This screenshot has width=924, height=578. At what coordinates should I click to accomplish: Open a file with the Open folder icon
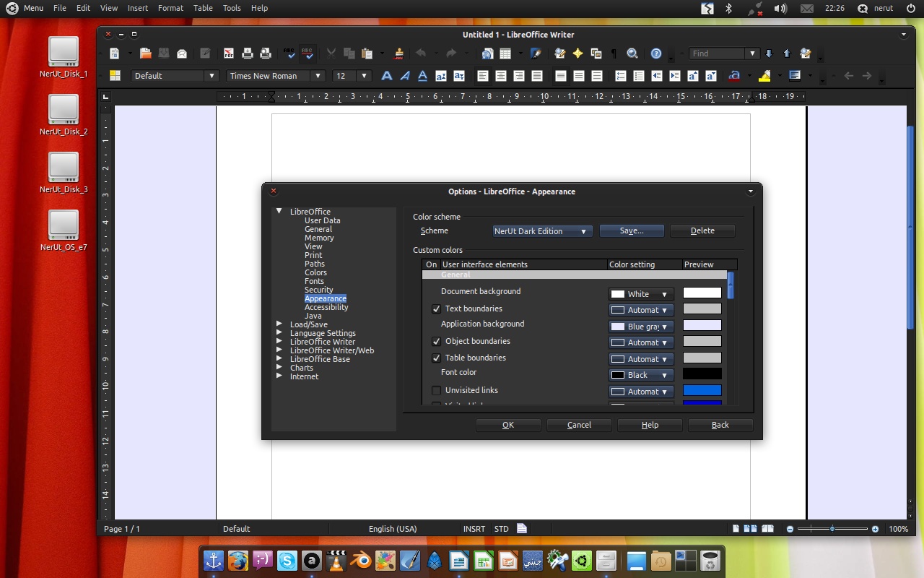point(145,53)
